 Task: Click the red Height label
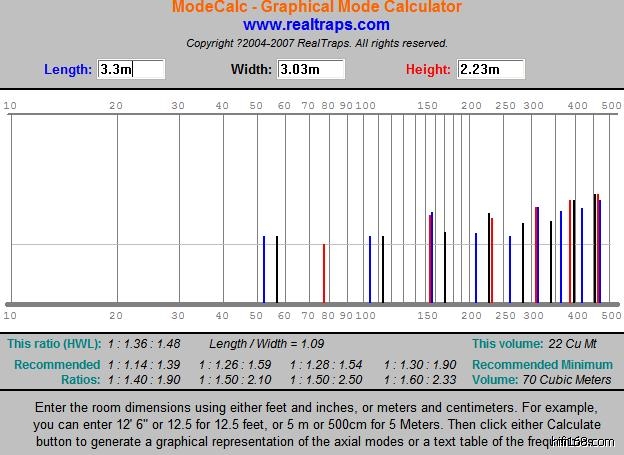(x=428, y=70)
